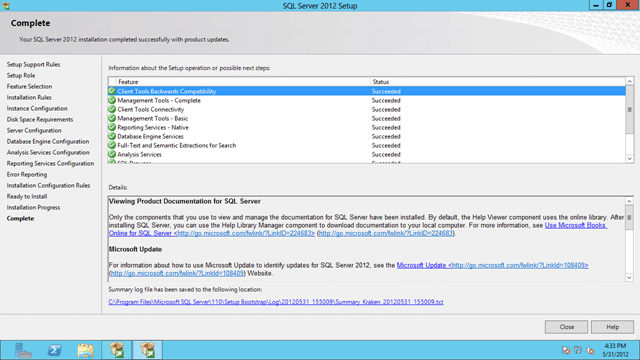Click the green check beside Management Tools - Complete
The height and width of the screenshot is (360, 640).
point(112,100)
